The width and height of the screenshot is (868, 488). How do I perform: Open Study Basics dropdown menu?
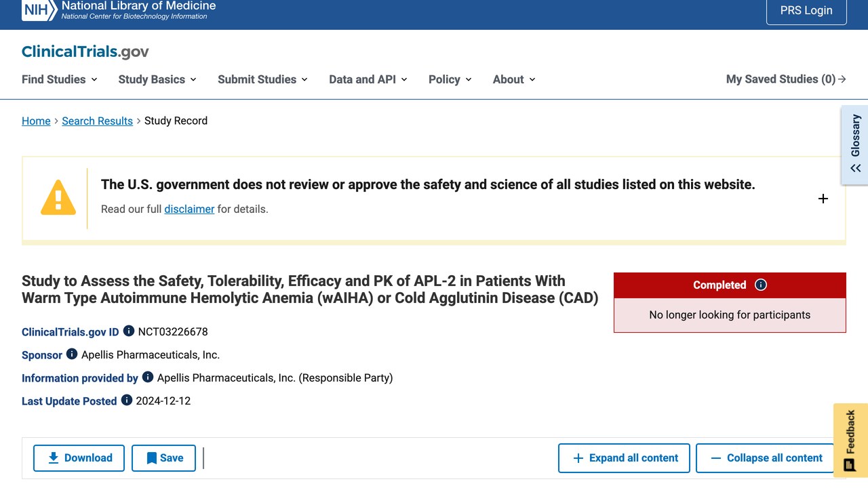(157, 79)
